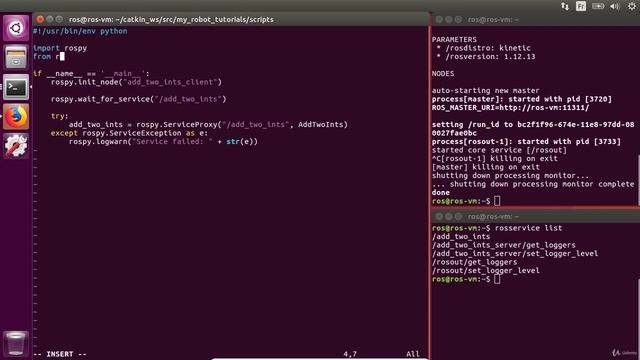640x360 pixels.
Task: Click 'rosservice list' command line
Action: coord(529,228)
